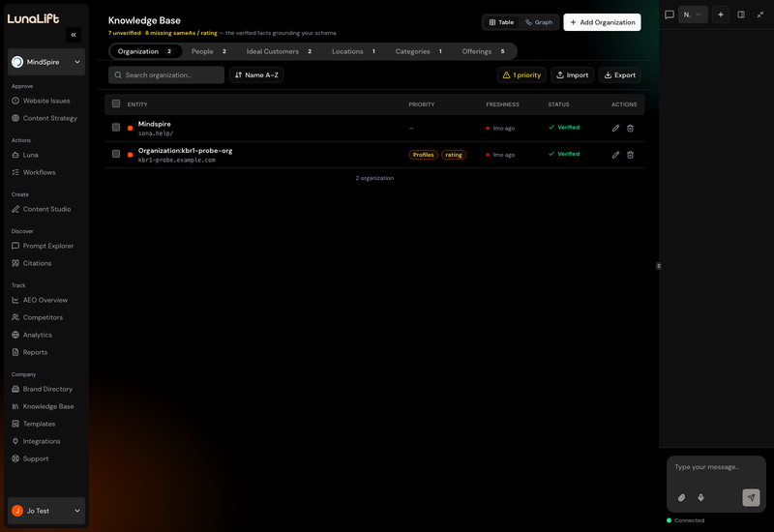Open Content Strategy in sidebar
The height and width of the screenshot is (532, 774).
click(46, 118)
